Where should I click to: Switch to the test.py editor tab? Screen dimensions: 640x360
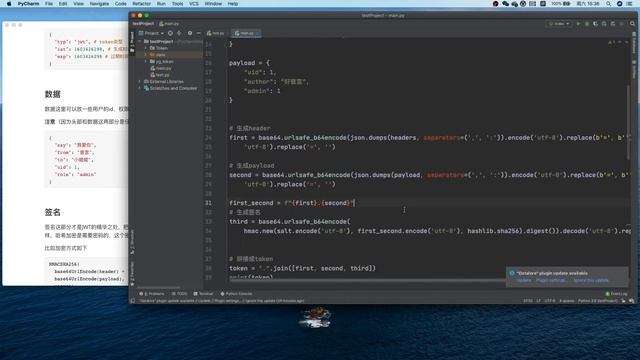tap(216, 33)
